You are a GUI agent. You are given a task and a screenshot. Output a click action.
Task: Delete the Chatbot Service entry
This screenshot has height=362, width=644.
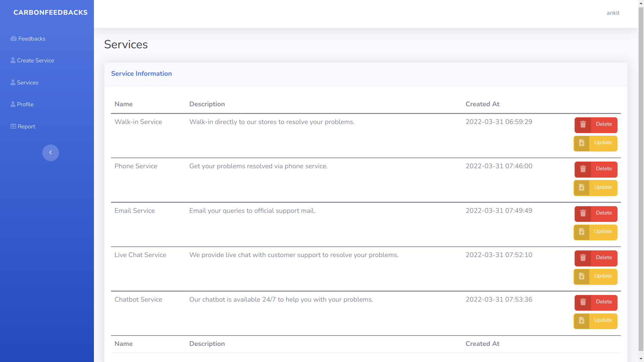point(603,302)
